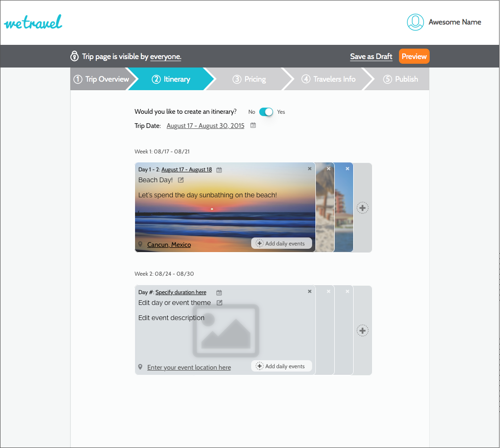Click the orange Preview button

(414, 56)
